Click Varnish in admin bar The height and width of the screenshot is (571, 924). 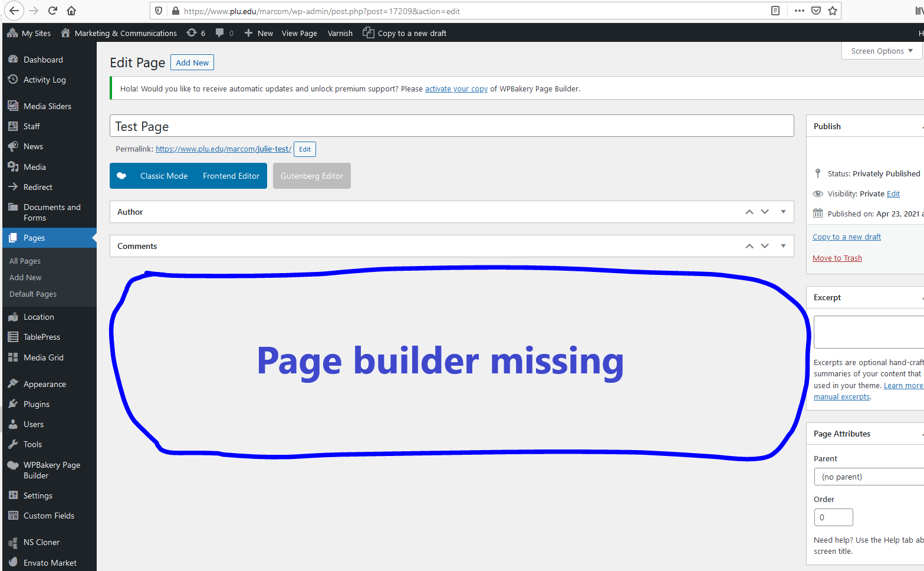(x=340, y=33)
